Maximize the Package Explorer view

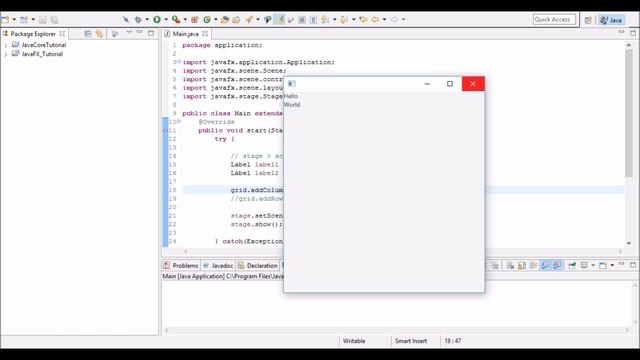click(151, 33)
